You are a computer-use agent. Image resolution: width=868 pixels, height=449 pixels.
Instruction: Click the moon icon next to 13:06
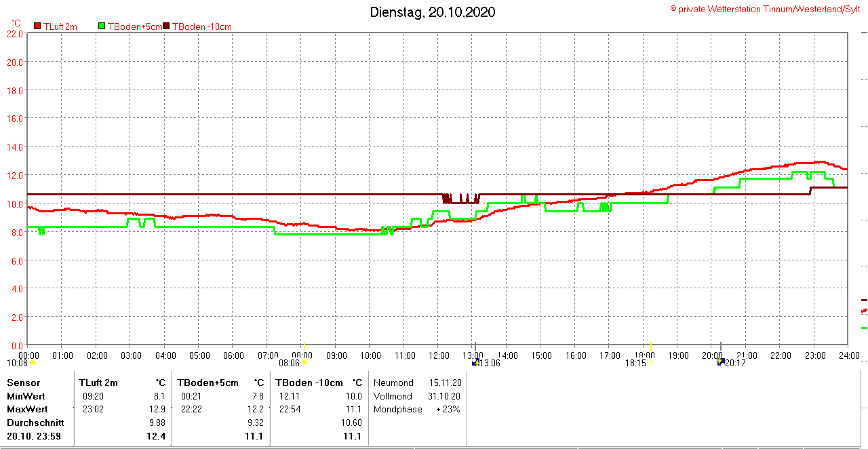tap(476, 362)
